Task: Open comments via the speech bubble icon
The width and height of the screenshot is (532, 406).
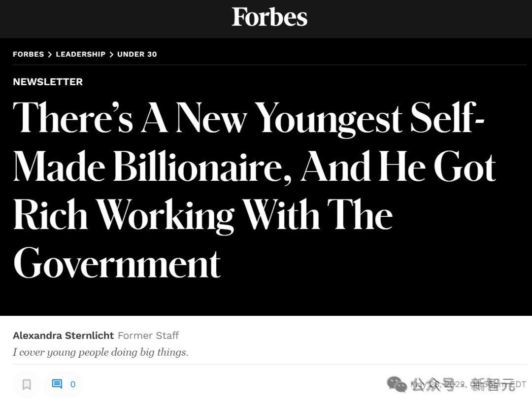Action: point(57,384)
